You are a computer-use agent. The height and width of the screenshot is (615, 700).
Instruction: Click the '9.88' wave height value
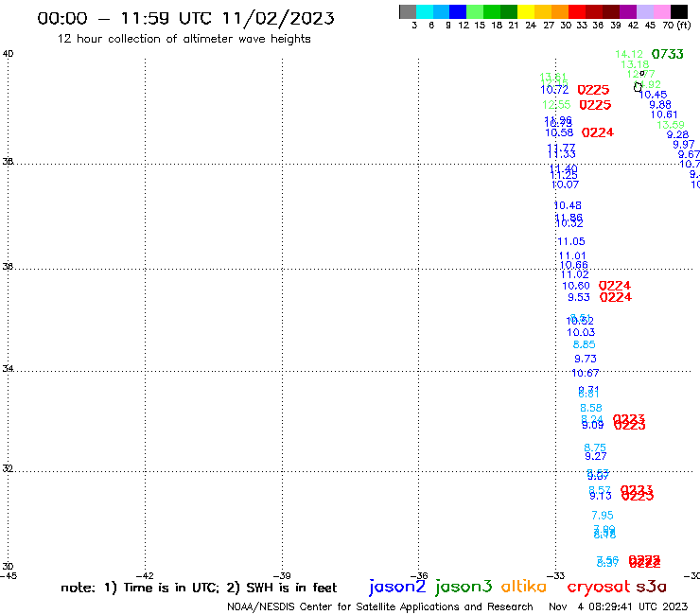(x=660, y=104)
